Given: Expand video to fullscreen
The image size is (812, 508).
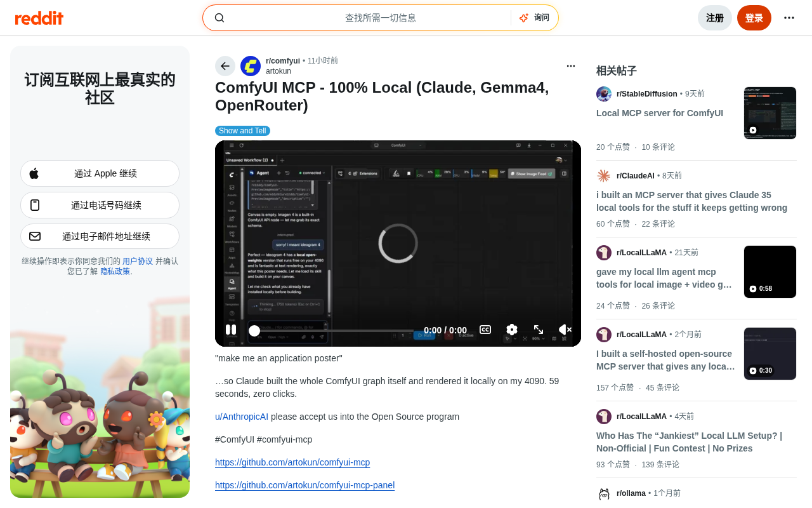Looking at the screenshot, I should tap(539, 330).
